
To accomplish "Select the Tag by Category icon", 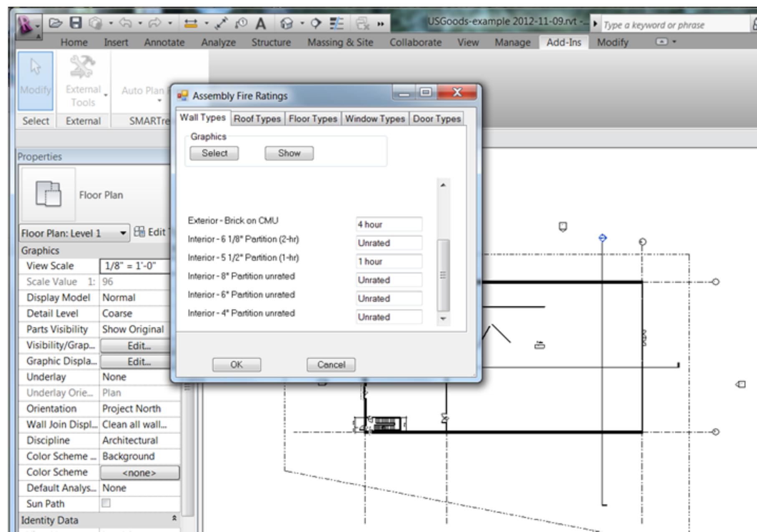I will pyautogui.click(x=241, y=23).
